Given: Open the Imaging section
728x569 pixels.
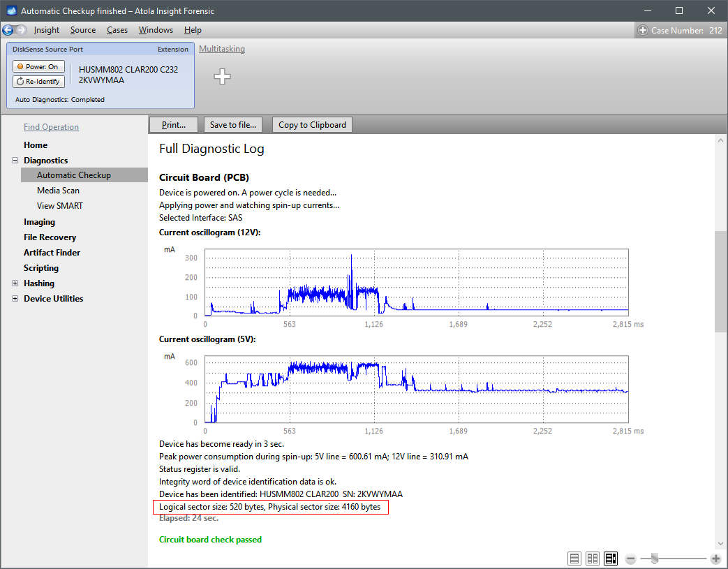Looking at the screenshot, I should (x=40, y=222).
